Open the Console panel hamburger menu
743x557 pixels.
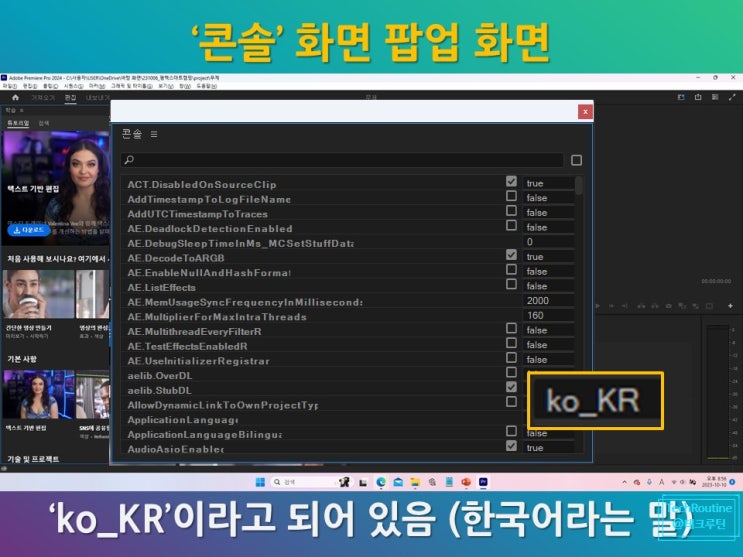pos(154,134)
